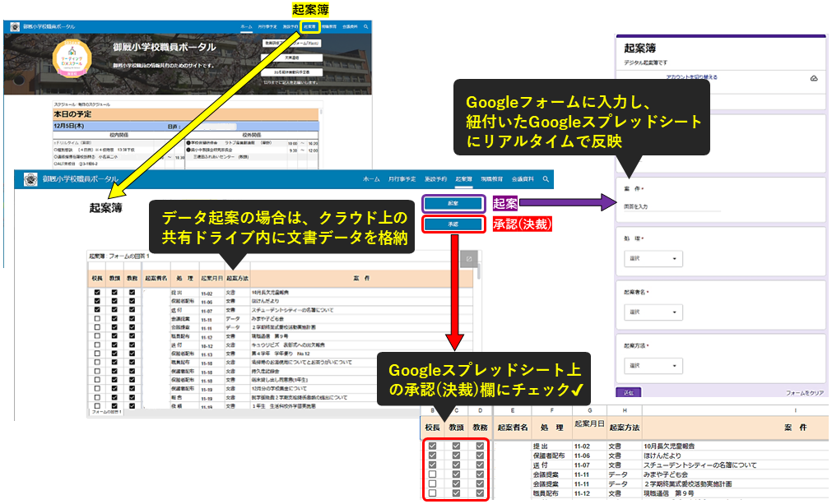This screenshot has height=504, width=832.
Task: Click the school crest logo in the top portal header
Action: click(15, 27)
